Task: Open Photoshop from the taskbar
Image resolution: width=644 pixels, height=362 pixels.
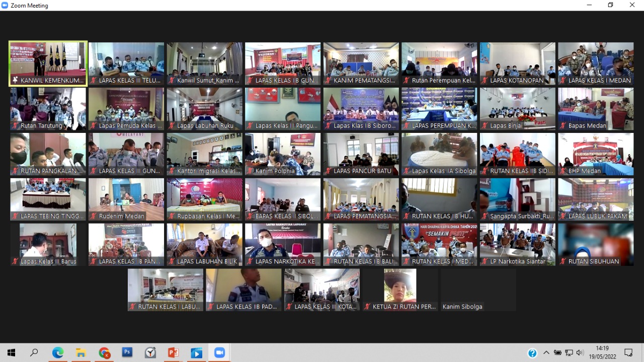Action: click(127, 353)
